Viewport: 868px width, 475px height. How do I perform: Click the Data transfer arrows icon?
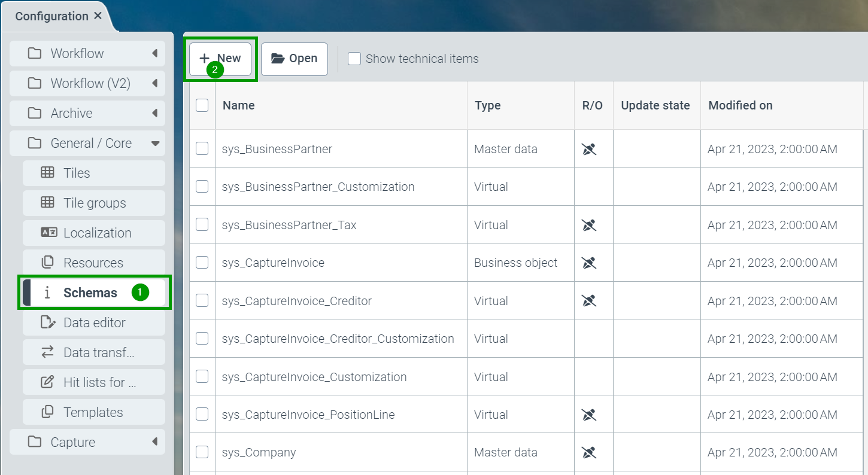click(x=47, y=352)
